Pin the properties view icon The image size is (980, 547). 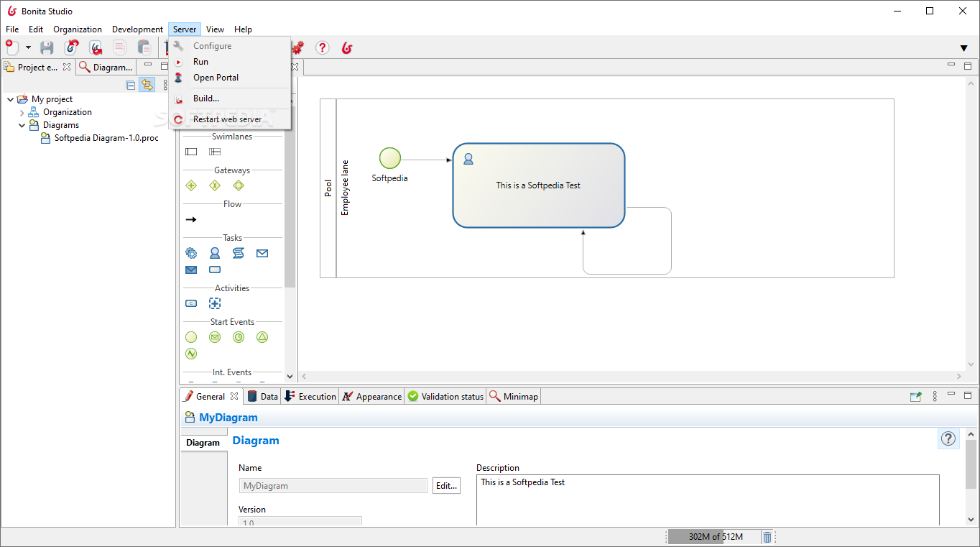915,396
